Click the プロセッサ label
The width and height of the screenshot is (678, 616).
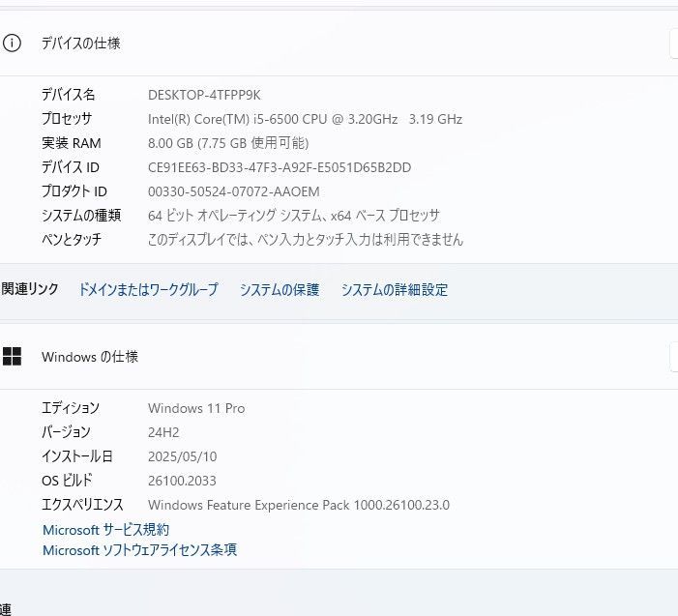point(67,118)
